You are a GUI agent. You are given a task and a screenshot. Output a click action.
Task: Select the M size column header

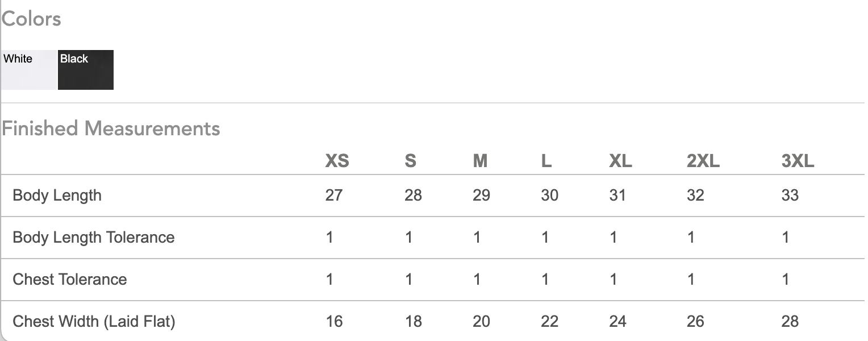tap(480, 161)
